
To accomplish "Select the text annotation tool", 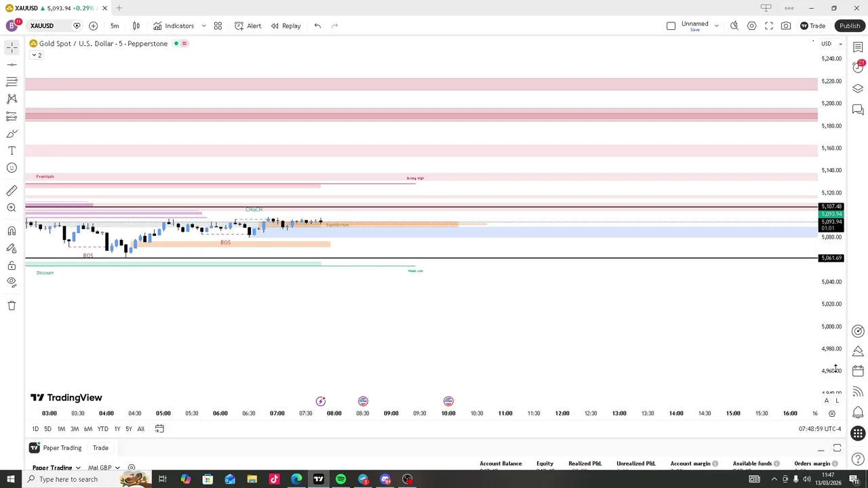I will tap(12, 150).
